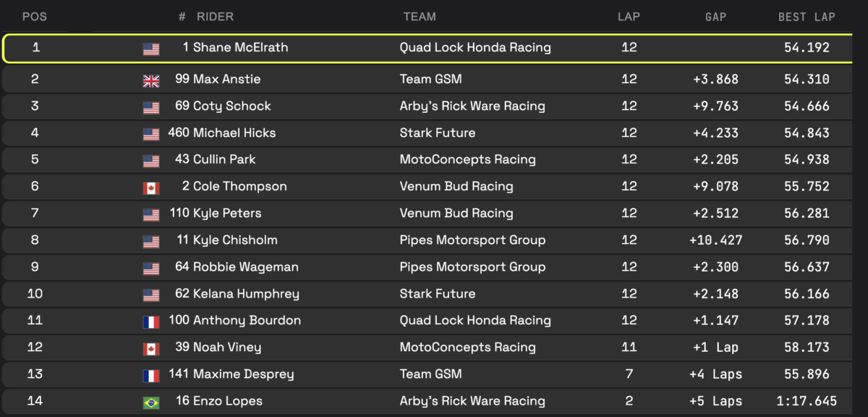Click the Canadian flag beside Noah Viney
868x417 pixels.
point(151,349)
